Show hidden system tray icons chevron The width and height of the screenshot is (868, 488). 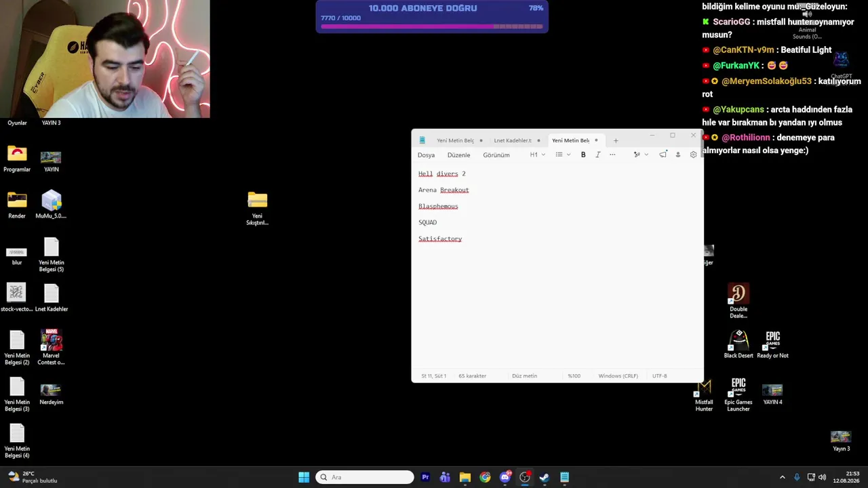tap(782, 477)
